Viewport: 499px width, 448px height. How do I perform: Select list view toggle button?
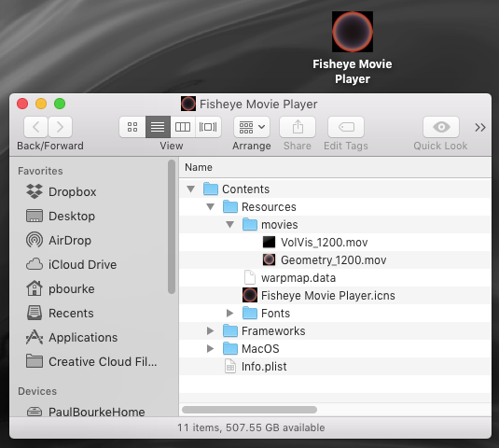[x=158, y=127]
